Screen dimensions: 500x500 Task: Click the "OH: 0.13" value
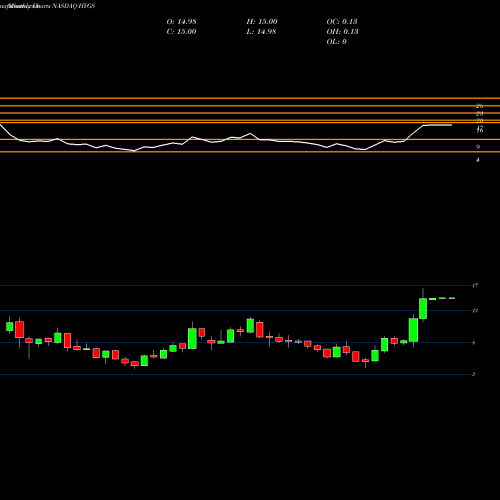(x=342, y=32)
